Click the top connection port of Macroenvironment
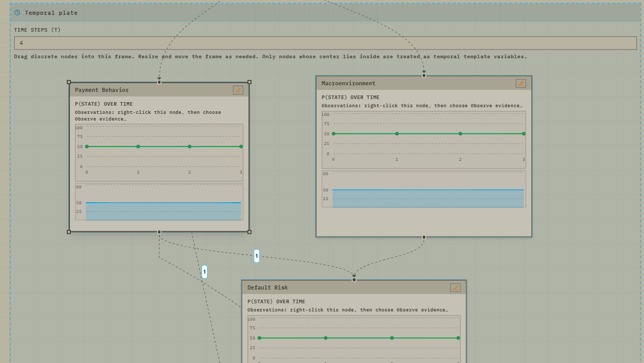Viewport: 644px width, 363px height. 424,76
